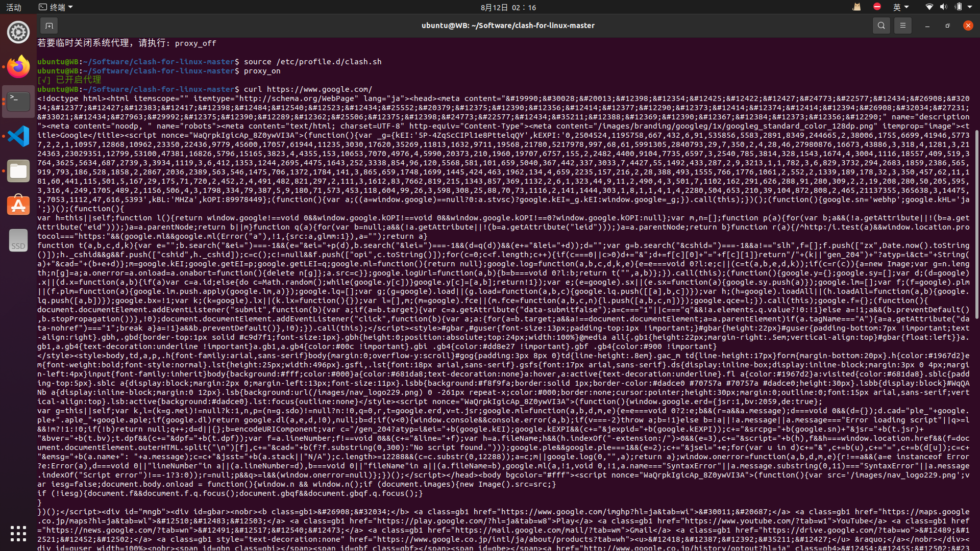Click the red do-not-disturb tray icon
Screen dimensions: 980x551
tap(877, 7)
